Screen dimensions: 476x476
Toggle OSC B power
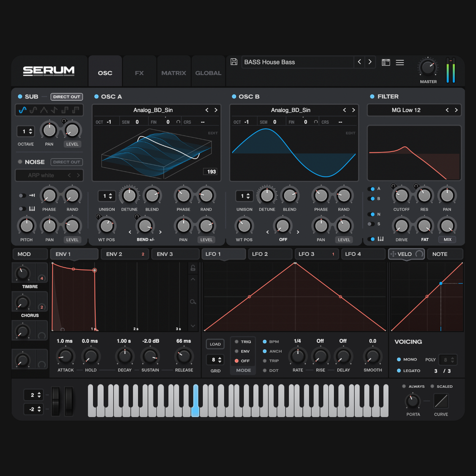coord(234,97)
